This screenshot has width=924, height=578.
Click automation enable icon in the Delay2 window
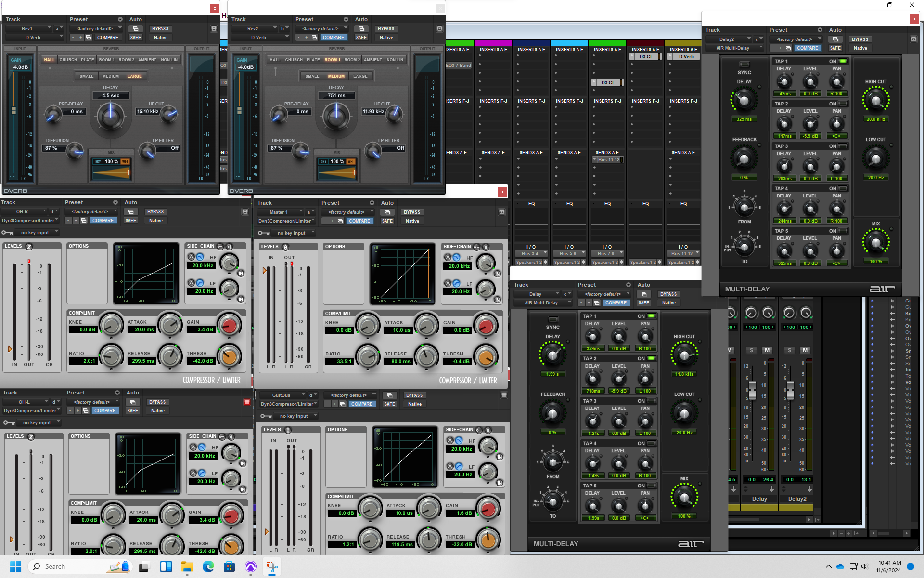(835, 39)
